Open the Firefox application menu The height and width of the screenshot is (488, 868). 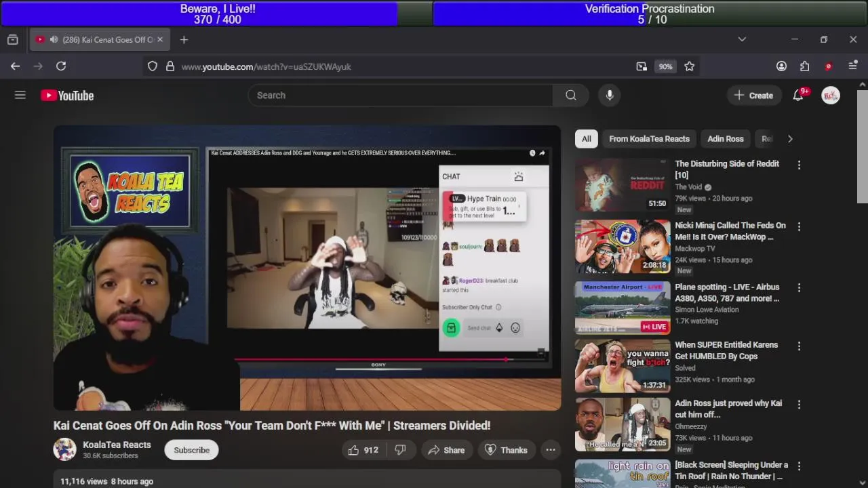pos(853,66)
